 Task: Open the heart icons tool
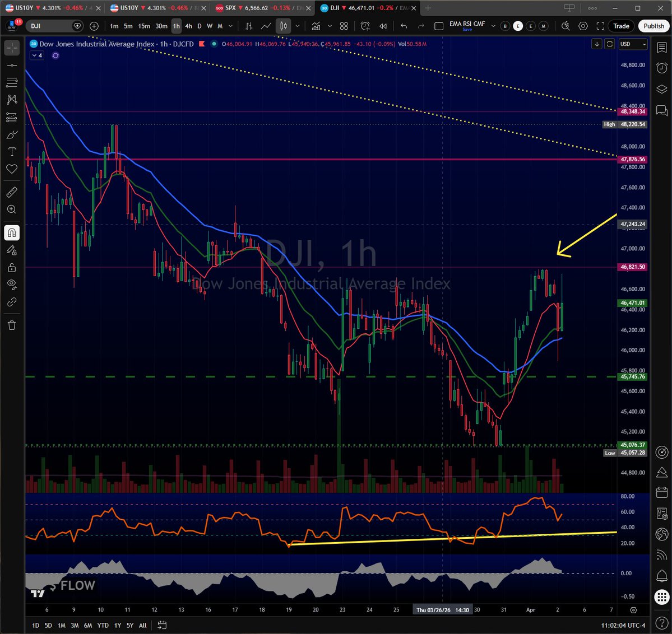12,169
